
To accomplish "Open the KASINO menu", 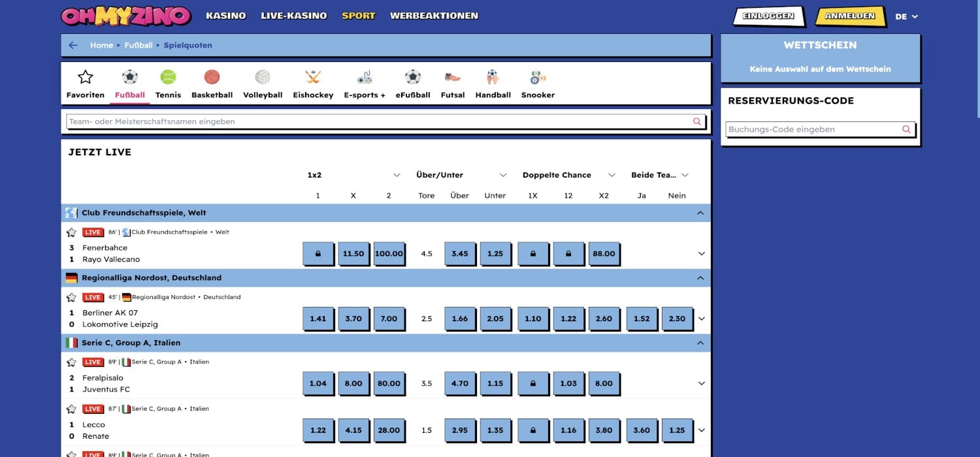I will [x=226, y=16].
